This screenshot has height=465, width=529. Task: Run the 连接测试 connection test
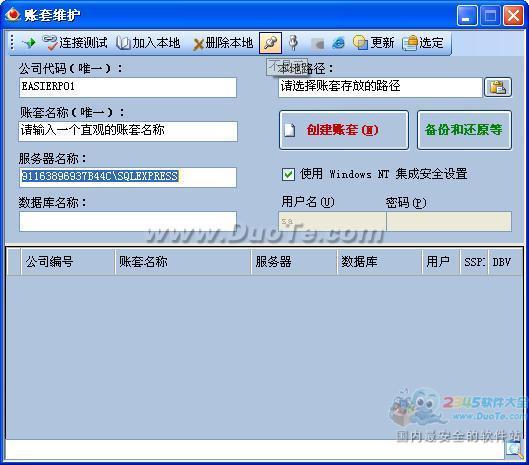click(75, 43)
